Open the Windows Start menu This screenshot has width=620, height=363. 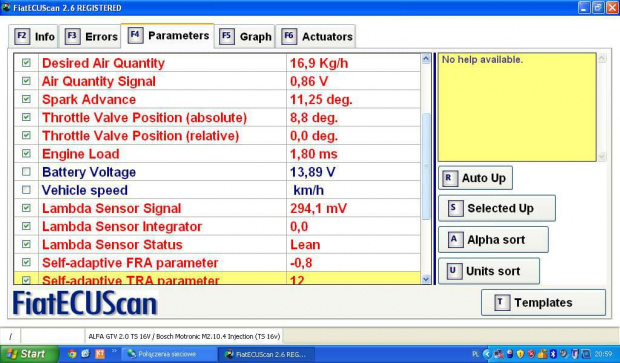coord(29,354)
